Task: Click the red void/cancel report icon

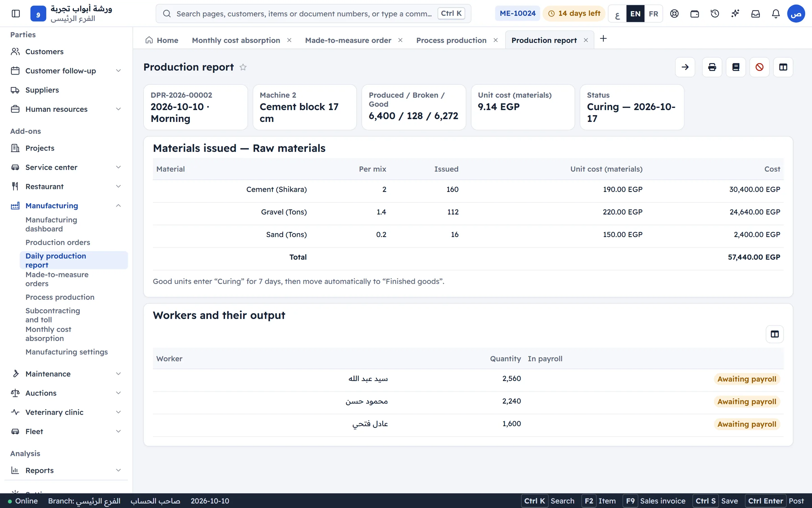Action: 759,67
